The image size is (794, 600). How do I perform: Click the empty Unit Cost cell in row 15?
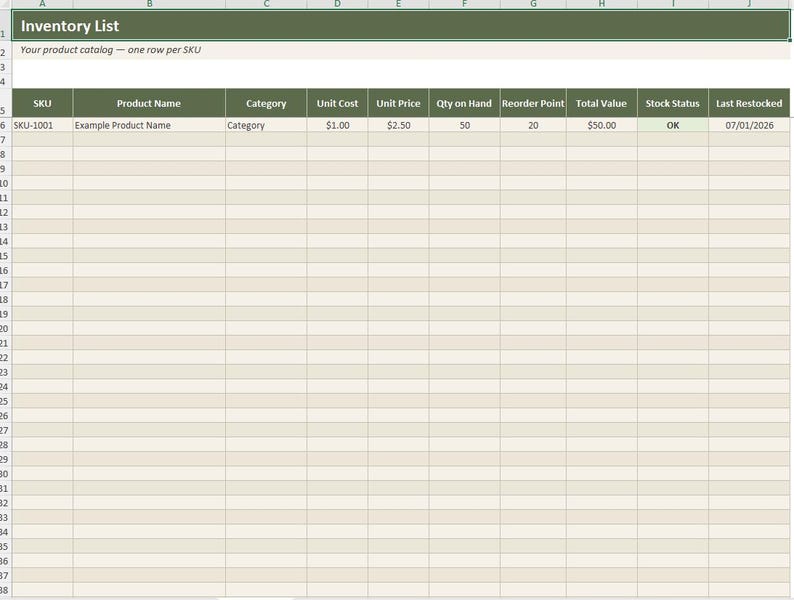(338, 256)
